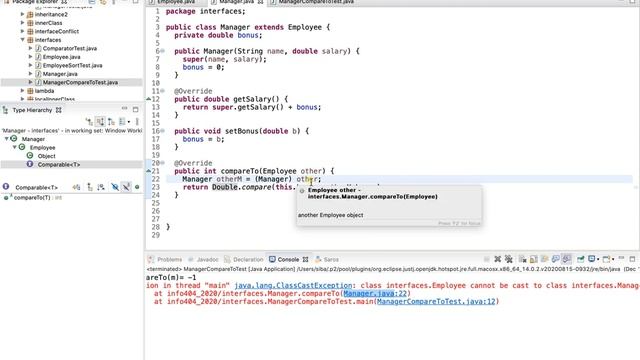Toggle sort members by defining type
Image resolution: width=640 pixels, height=360 pixels.
tap(101, 187)
